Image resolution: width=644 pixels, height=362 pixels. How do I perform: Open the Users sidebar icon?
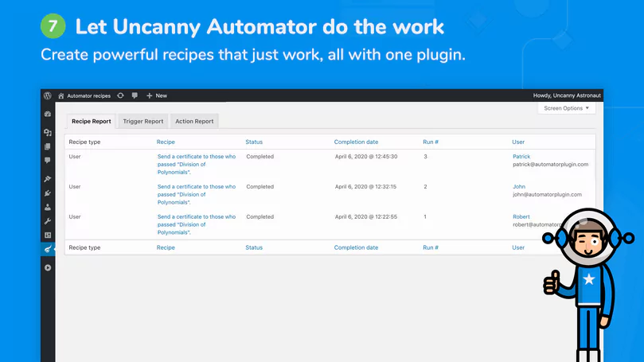tap(48, 208)
